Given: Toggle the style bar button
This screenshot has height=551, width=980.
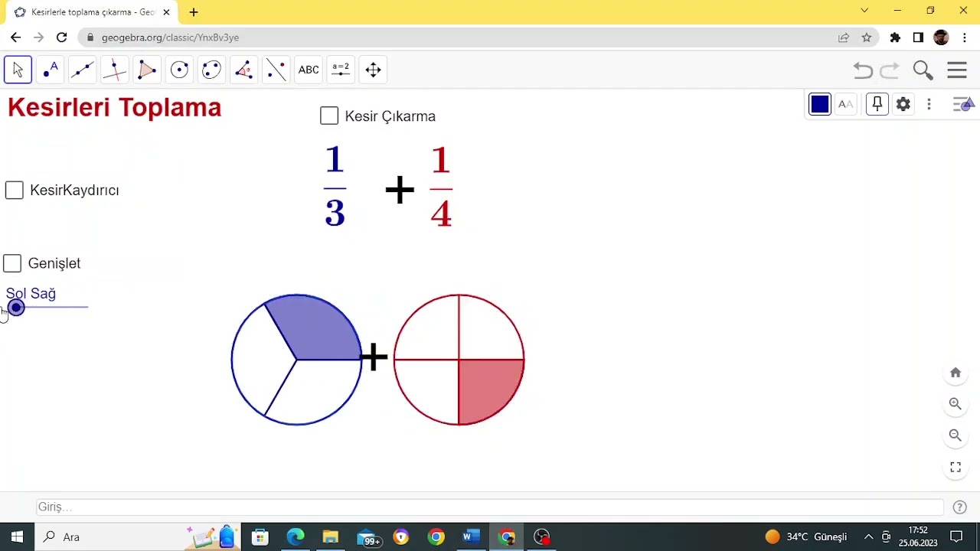Looking at the screenshot, I should click(x=963, y=104).
